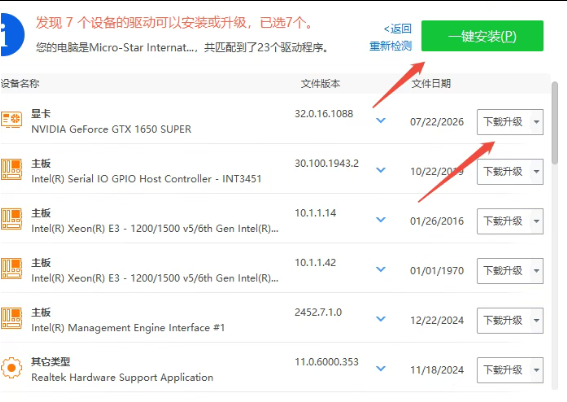Expand version chevron for Management Engine Interface
This screenshot has width=567, height=402.
381,319
